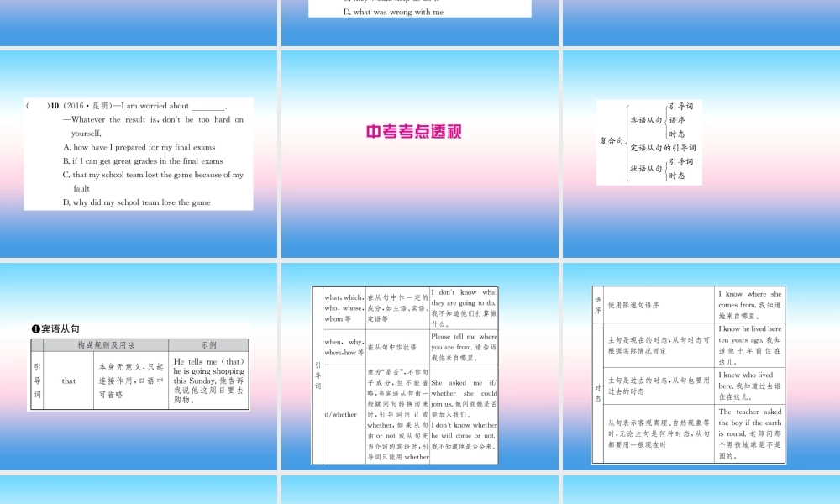Click the ❶宾语从句 section heading
The height and width of the screenshot is (504, 840).
click(55, 328)
